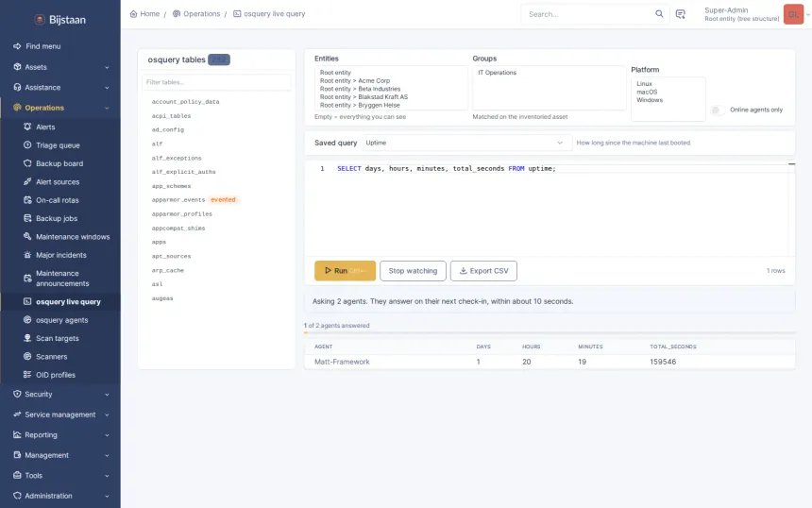The height and width of the screenshot is (508, 812).
Task: Open the Find menu icon
Action: coord(17,46)
